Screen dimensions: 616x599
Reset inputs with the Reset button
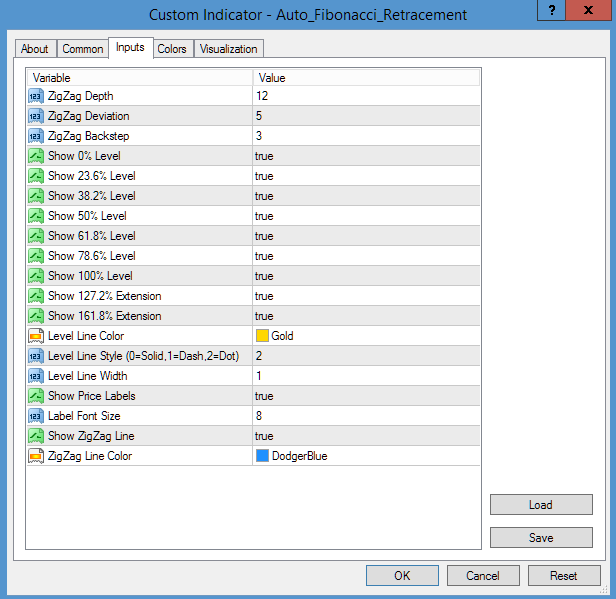point(564,576)
